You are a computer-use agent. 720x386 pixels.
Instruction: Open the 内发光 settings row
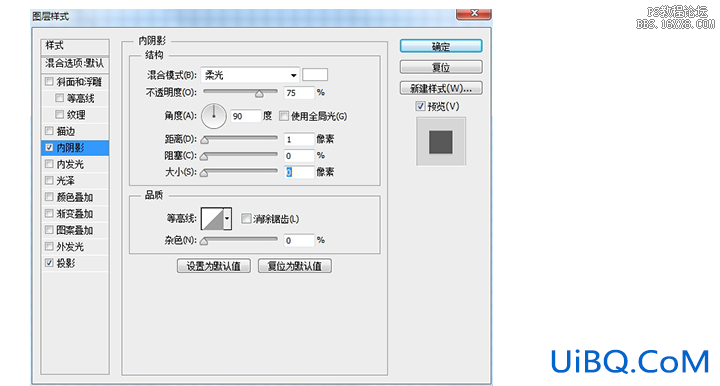(75, 164)
